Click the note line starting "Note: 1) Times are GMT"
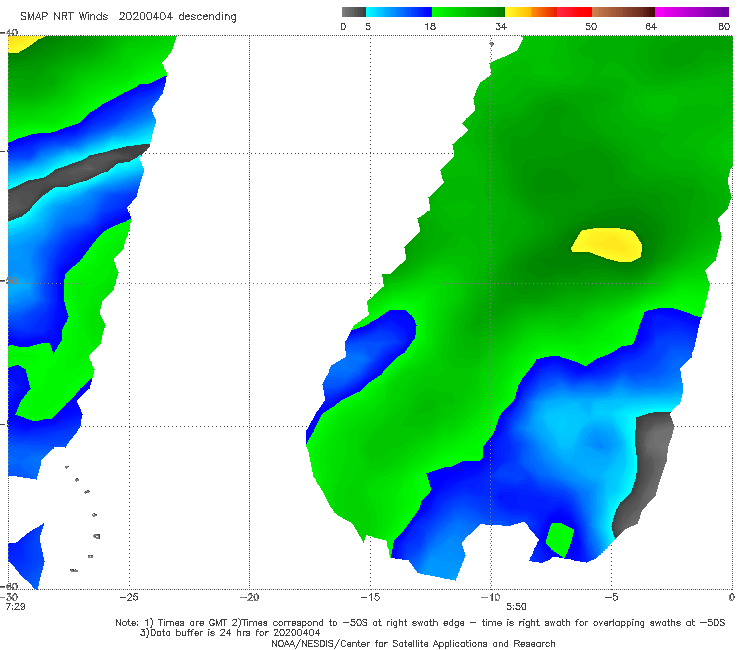Screen dimensions: 740x650 (420, 623)
